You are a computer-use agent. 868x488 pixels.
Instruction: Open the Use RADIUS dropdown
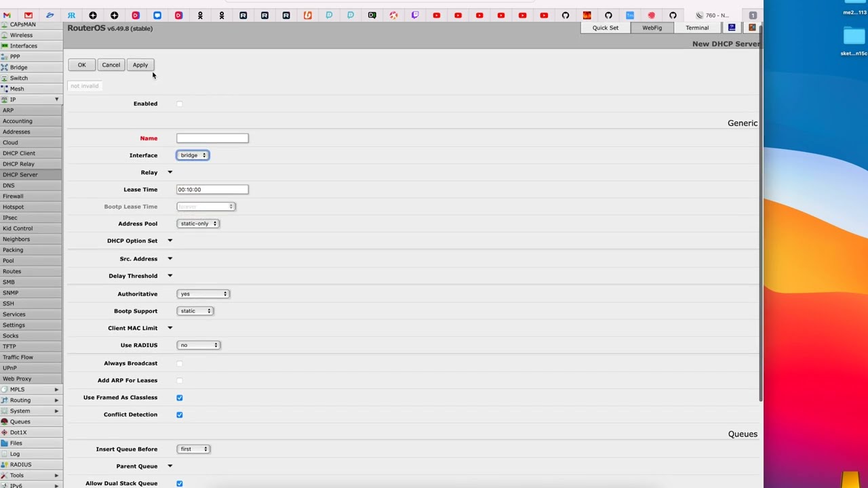[x=198, y=345]
